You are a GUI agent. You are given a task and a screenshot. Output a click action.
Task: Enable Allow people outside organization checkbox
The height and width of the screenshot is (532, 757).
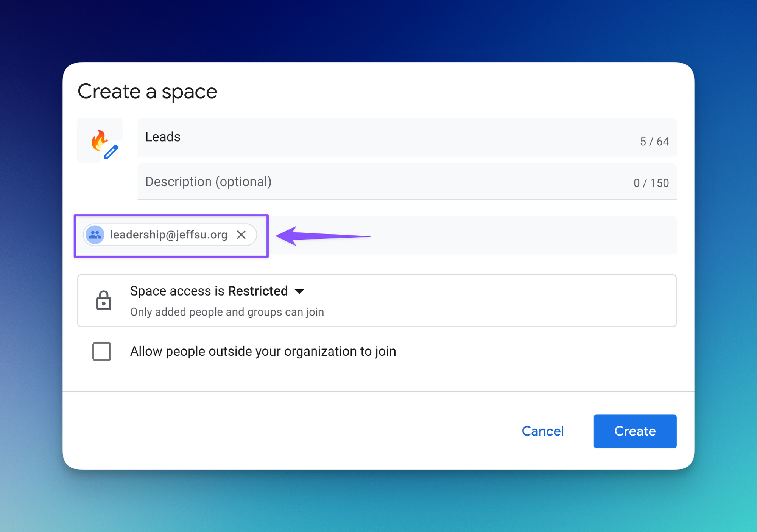102,352
